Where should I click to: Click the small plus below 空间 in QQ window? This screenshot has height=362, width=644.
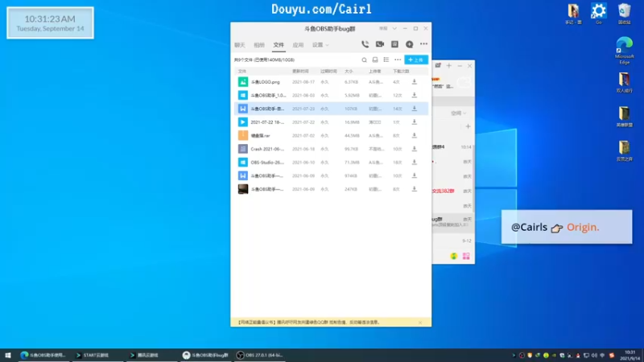pyautogui.click(x=468, y=126)
